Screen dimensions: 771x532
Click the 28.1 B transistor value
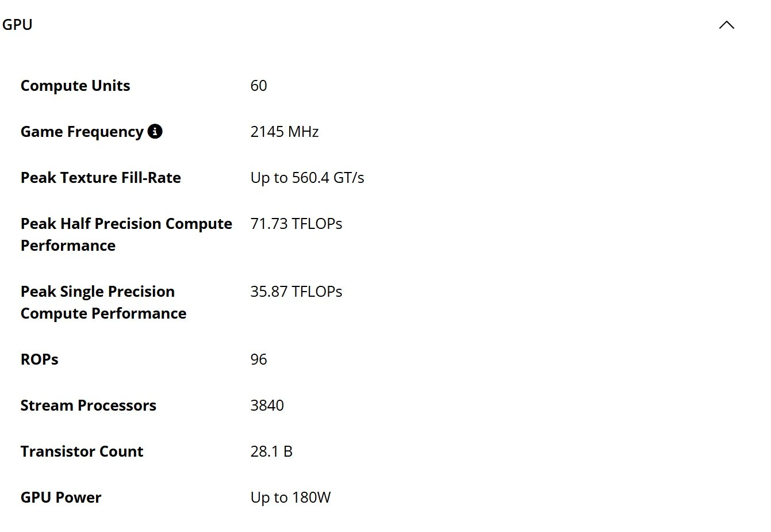271,451
